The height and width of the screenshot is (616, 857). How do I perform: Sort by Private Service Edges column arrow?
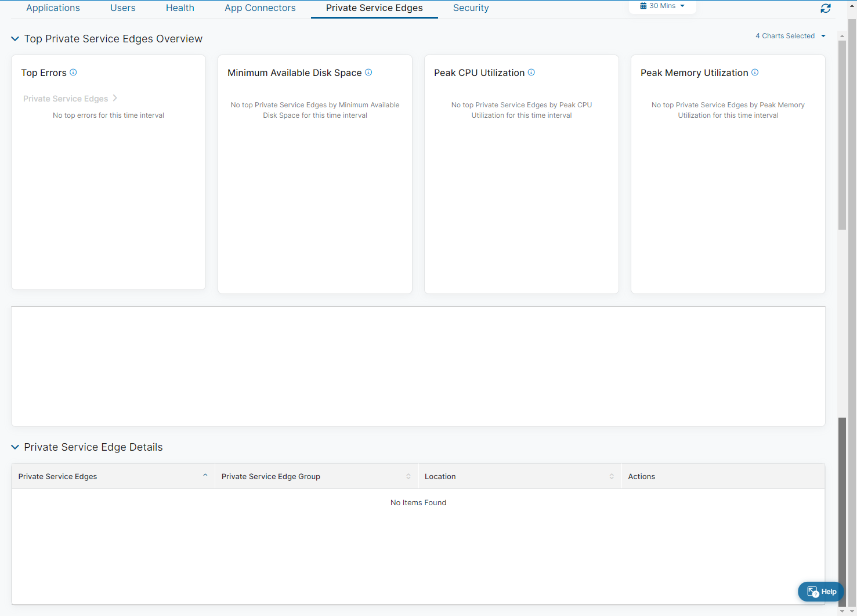(205, 476)
